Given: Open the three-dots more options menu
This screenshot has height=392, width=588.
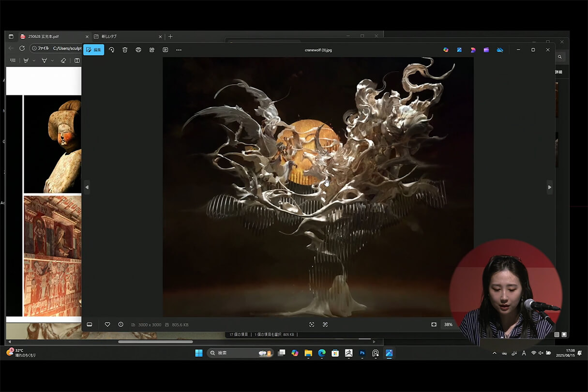Looking at the screenshot, I should pos(179,50).
